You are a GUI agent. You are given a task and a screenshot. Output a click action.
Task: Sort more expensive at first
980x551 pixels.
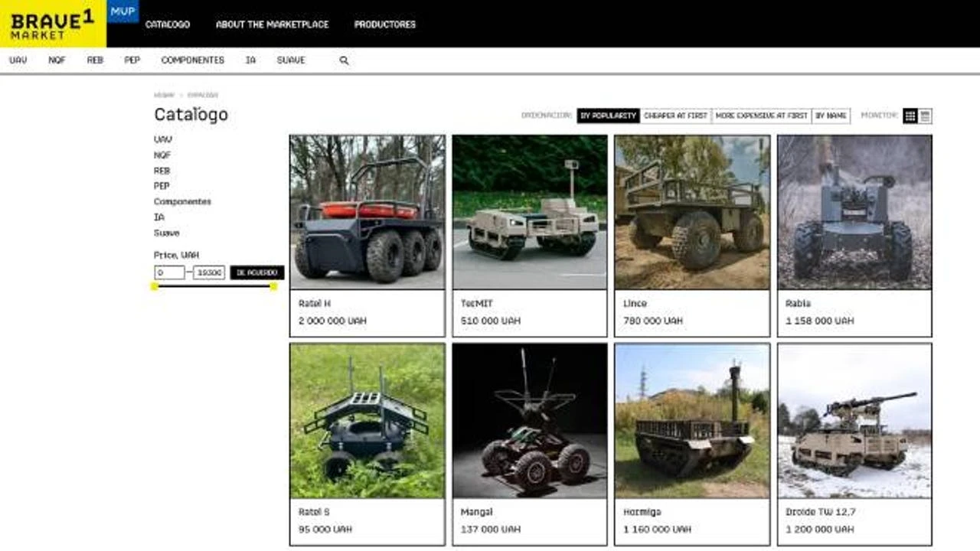click(x=762, y=116)
